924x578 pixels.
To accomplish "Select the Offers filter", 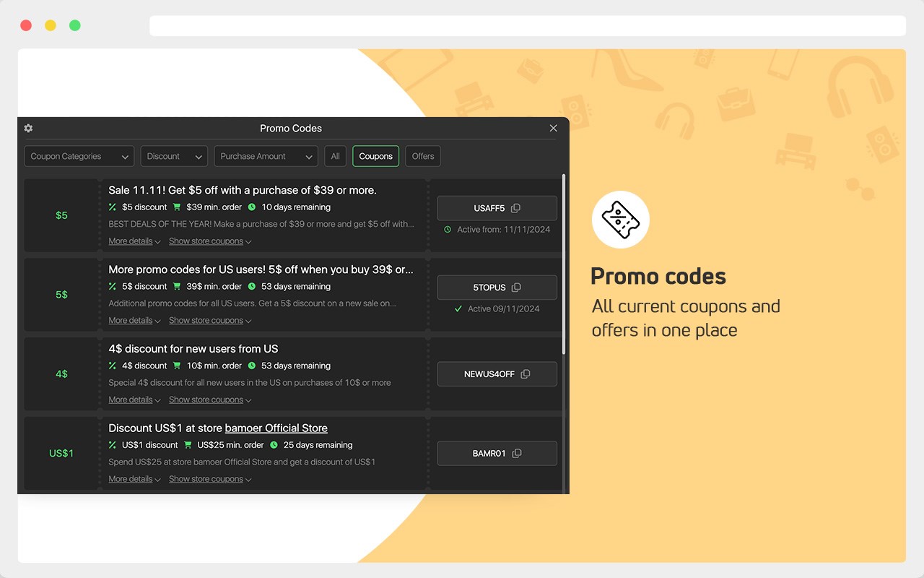I will pos(423,156).
